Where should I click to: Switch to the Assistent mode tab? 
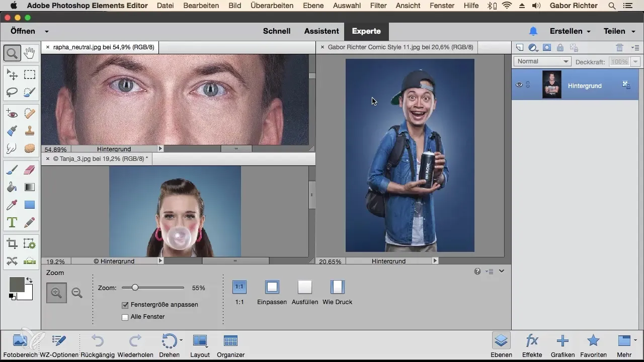pyautogui.click(x=321, y=31)
